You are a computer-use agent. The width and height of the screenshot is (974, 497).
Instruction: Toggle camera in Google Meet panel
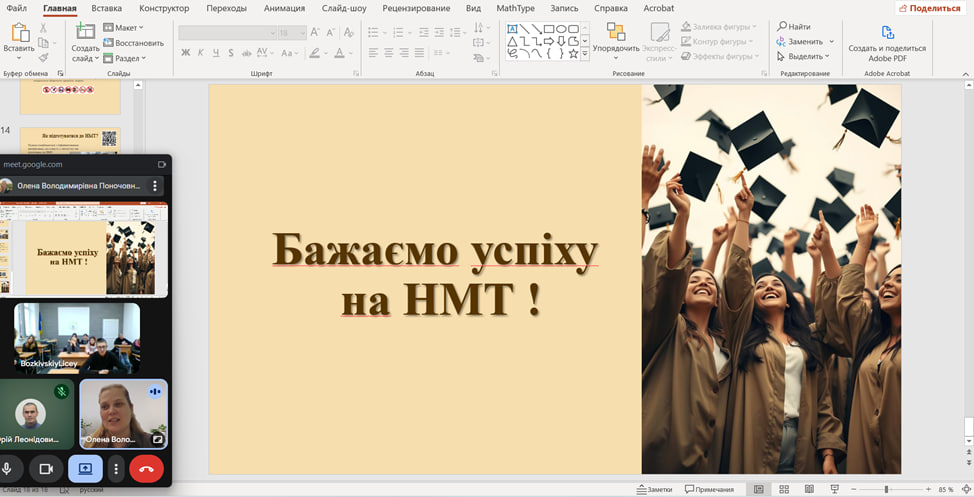pyautogui.click(x=45, y=467)
